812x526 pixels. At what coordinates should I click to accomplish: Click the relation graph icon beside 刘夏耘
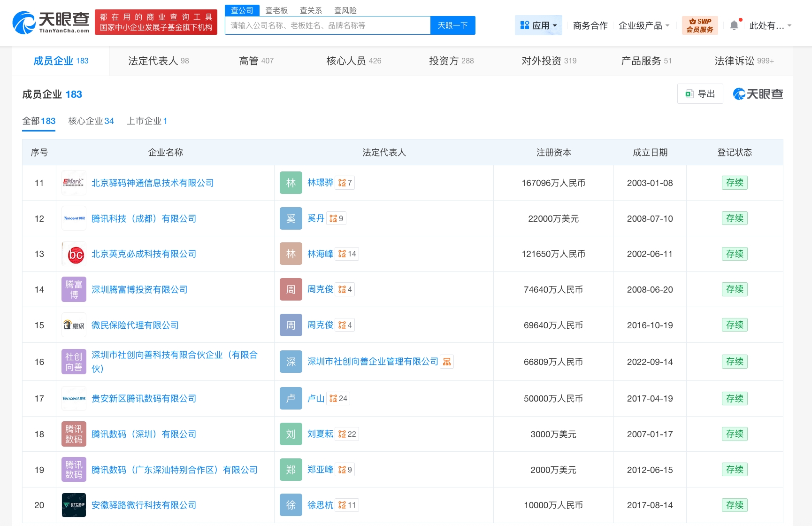coord(342,434)
